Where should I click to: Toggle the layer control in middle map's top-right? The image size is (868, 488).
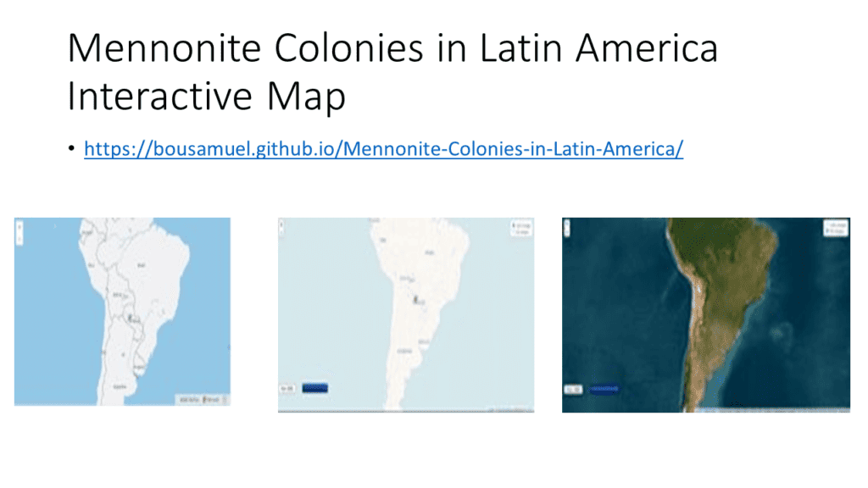click(520, 228)
